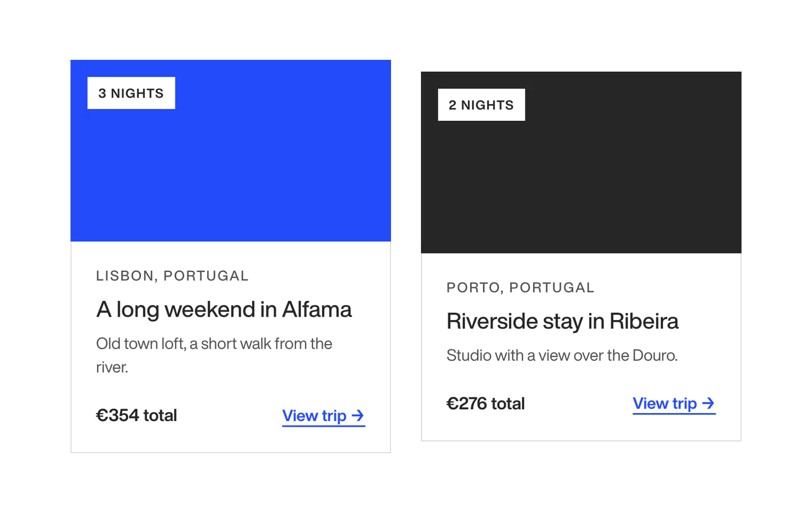
Task: Select the 2 NIGHTS badge
Action: pos(481,104)
